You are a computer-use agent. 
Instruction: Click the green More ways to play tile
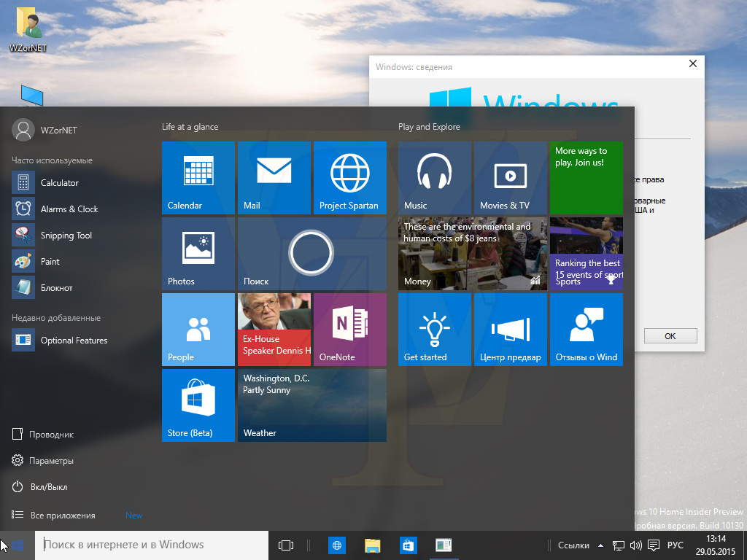(x=586, y=178)
